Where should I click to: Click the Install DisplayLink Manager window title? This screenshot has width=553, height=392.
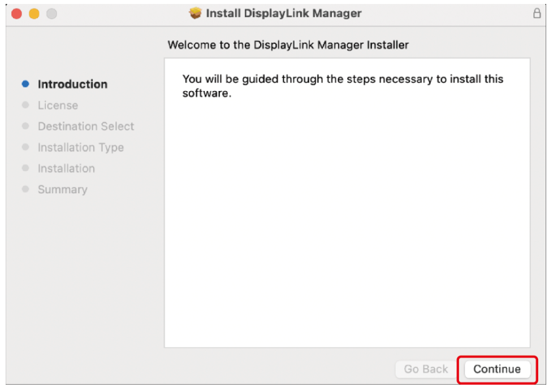283,14
